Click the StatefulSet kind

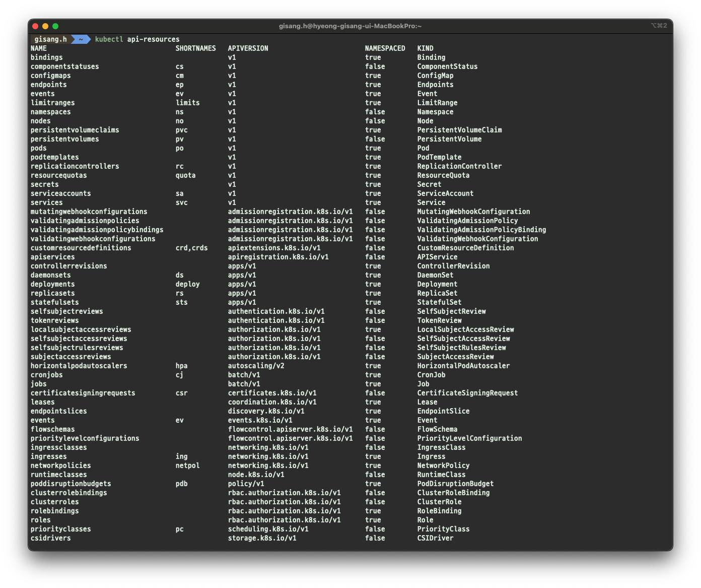click(440, 302)
